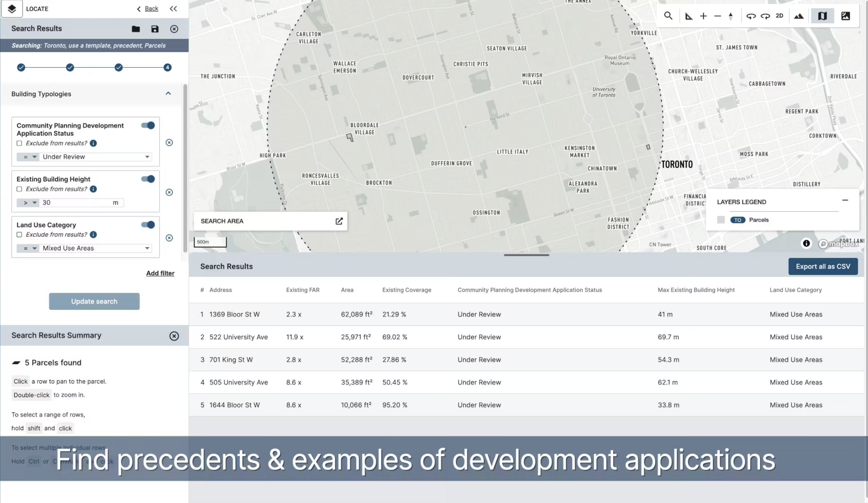This screenshot has height=503, width=868.
Task: Select the measure ruler tool
Action: (x=689, y=16)
